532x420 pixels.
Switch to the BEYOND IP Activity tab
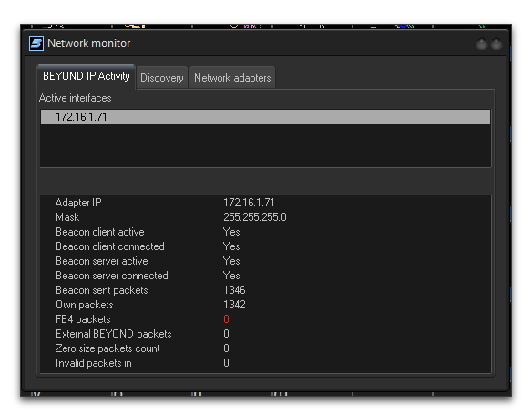[86, 77]
